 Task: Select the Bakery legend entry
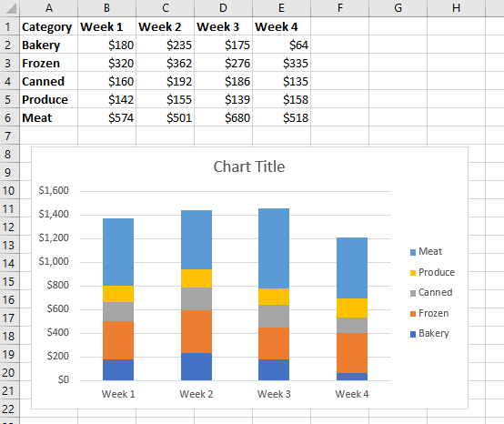(429, 334)
